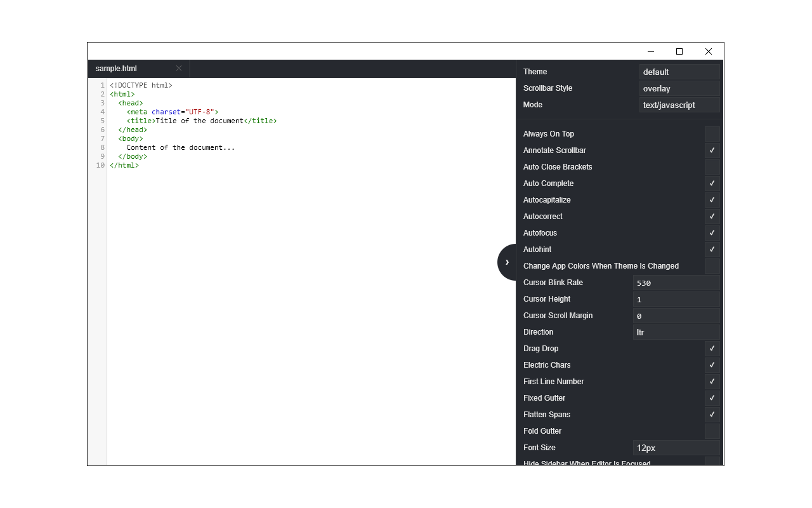Disable Drag Drop
812x508 pixels.
tap(712, 348)
